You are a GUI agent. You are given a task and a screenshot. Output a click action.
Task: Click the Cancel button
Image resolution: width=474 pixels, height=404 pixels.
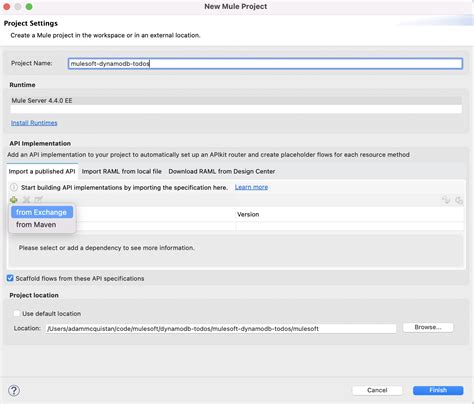pos(377,390)
